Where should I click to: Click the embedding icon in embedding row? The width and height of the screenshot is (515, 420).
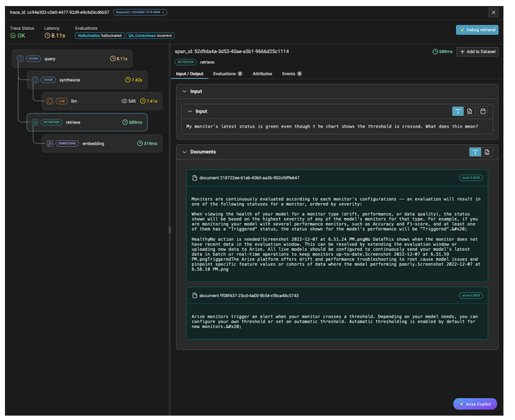coord(50,143)
